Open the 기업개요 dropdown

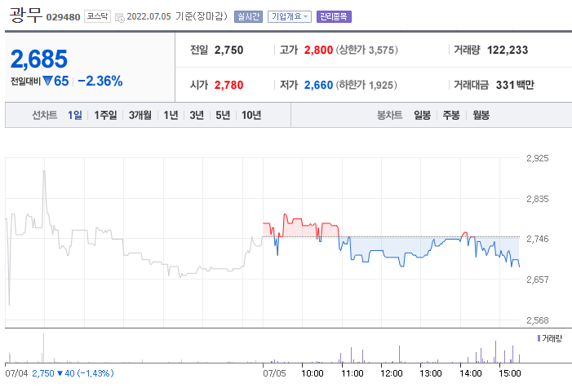pyautogui.click(x=290, y=17)
